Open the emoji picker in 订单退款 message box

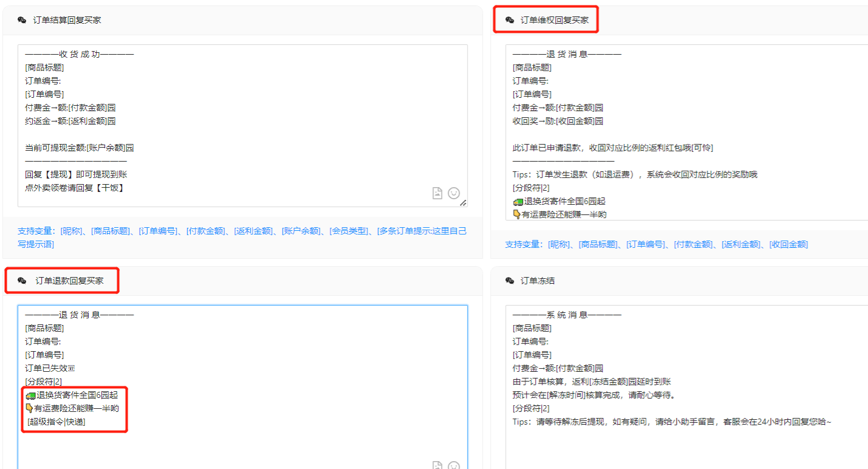[x=454, y=465]
